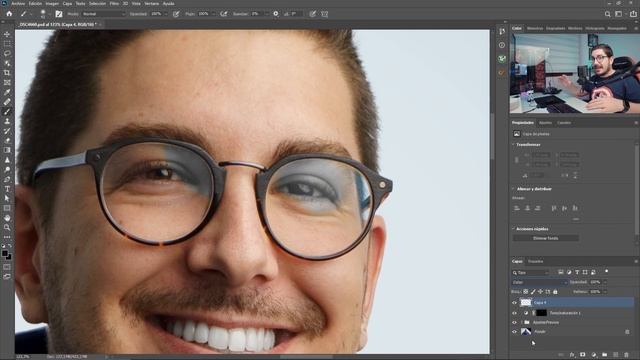This screenshot has width=640, height=360.
Task: Click the document tab title
Action: pos(58,24)
